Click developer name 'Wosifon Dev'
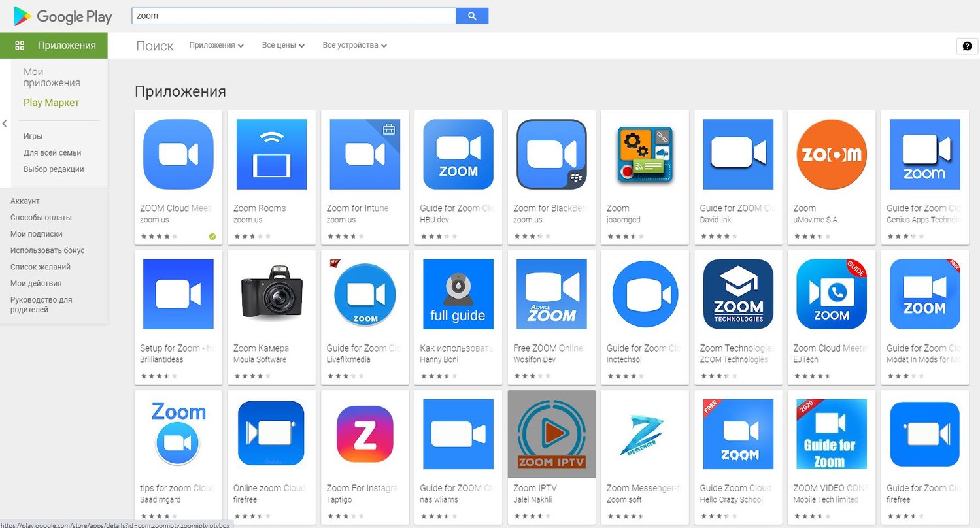This screenshot has width=980, height=528. coord(535,359)
